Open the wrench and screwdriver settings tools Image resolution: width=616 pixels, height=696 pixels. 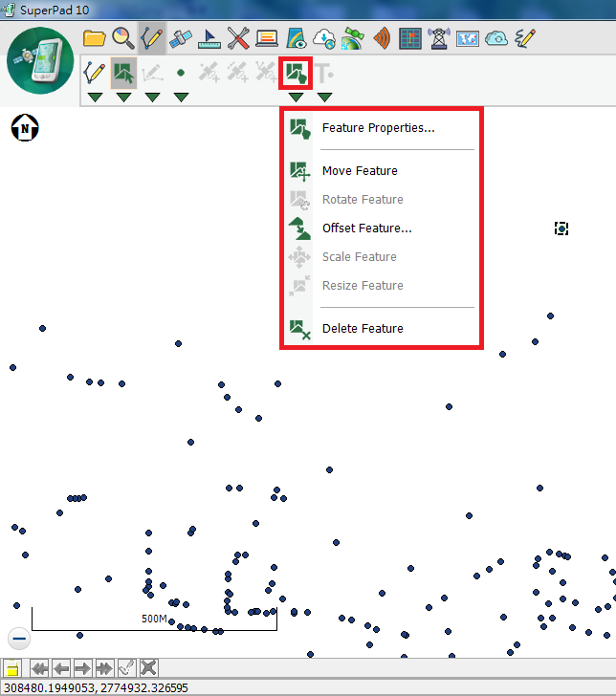pos(238,38)
